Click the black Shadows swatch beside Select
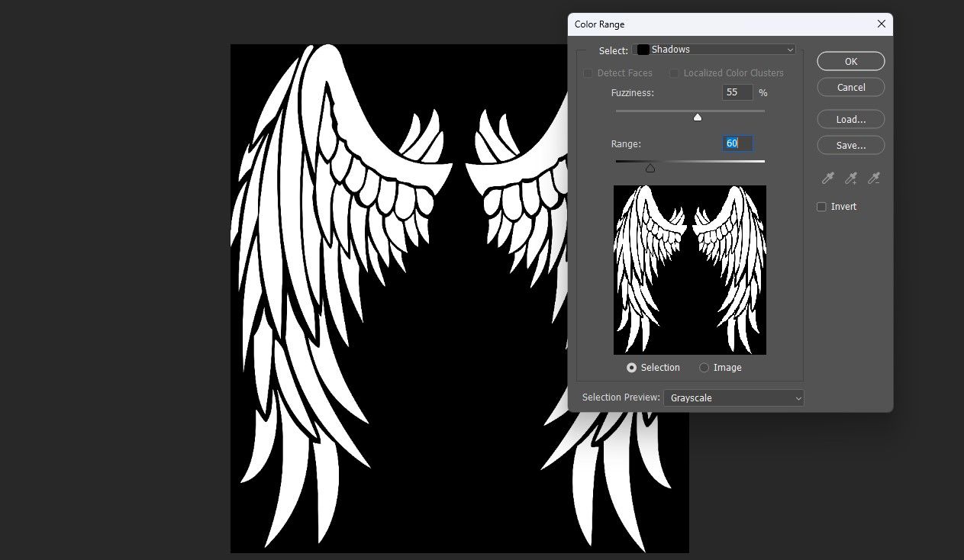964x560 pixels. [643, 49]
